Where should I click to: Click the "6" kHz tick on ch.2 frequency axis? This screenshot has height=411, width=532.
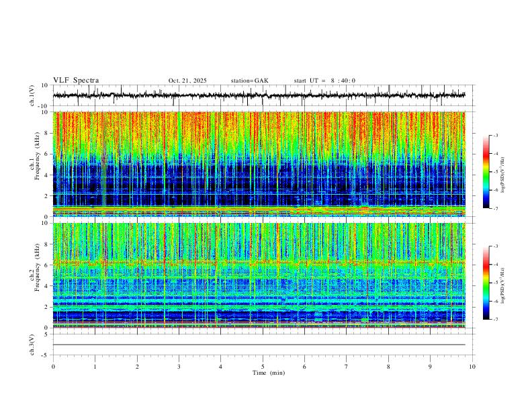47,265
